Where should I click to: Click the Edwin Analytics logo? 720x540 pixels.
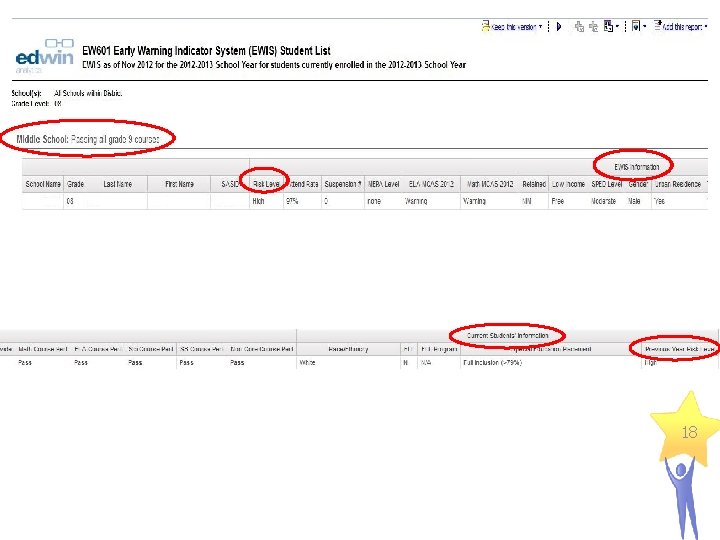point(44,56)
